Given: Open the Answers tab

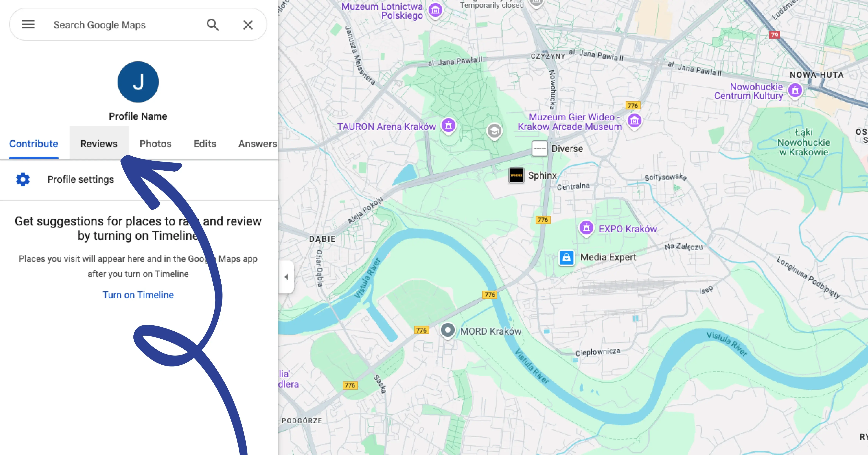Looking at the screenshot, I should (x=257, y=144).
